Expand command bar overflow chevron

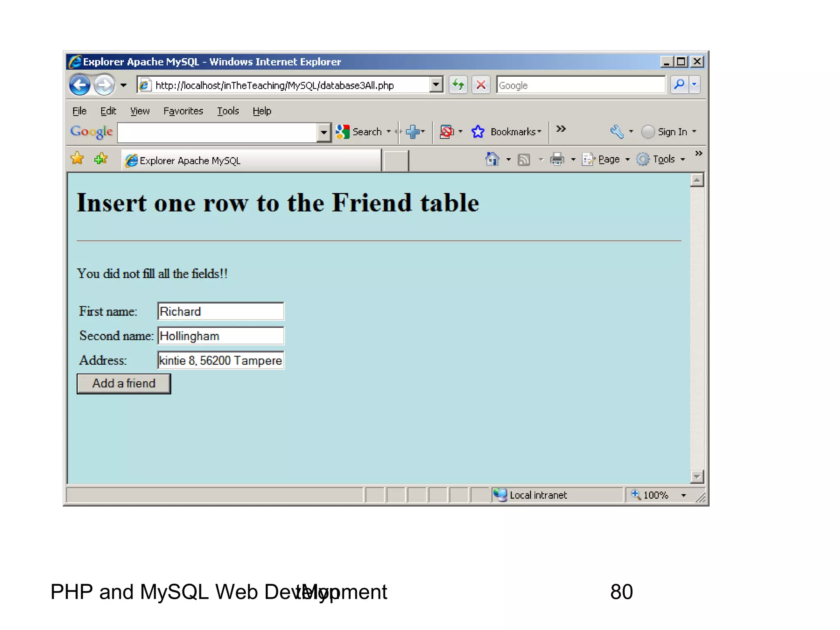tap(699, 153)
